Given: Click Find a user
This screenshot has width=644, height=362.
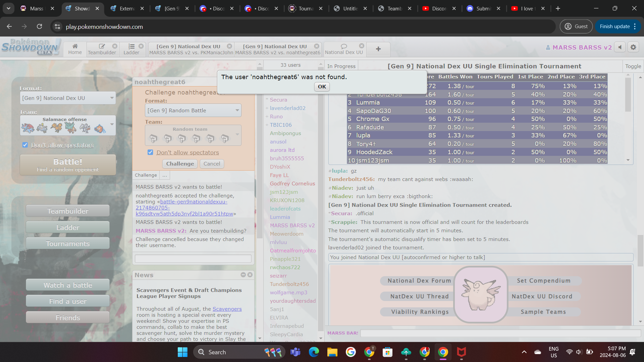Looking at the screenshot, I should [x=68, y=301].
